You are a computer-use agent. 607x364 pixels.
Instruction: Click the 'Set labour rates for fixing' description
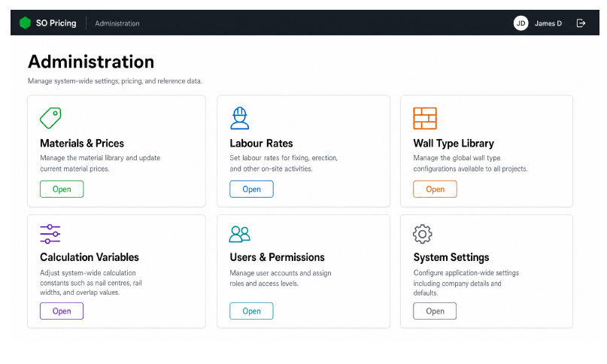[x=284, y=163]
